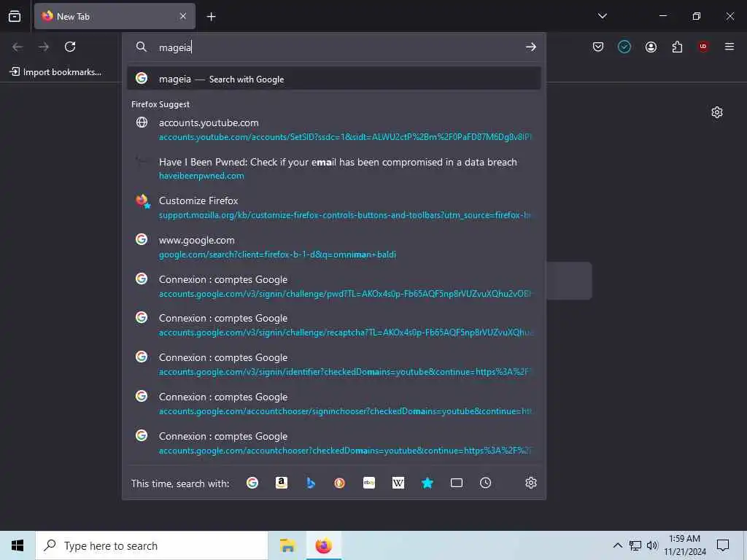Select the New Tab tab
Screen dimensions: 747x560
[x=115, y=16]
